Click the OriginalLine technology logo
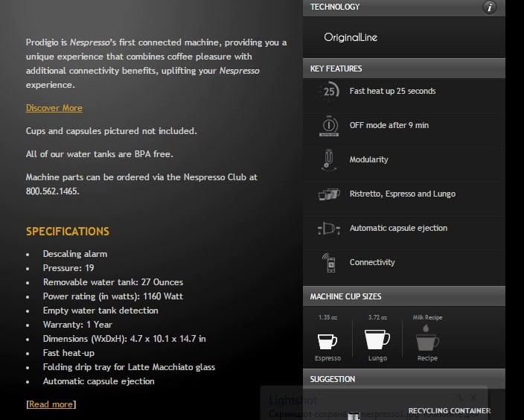The width and height of the screenshot is (524, 420). 351,37
